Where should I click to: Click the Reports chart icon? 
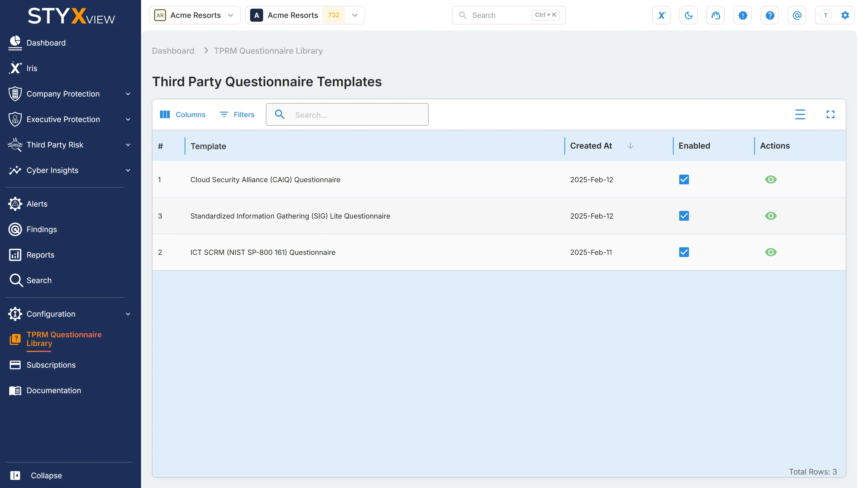click(15, 255)
